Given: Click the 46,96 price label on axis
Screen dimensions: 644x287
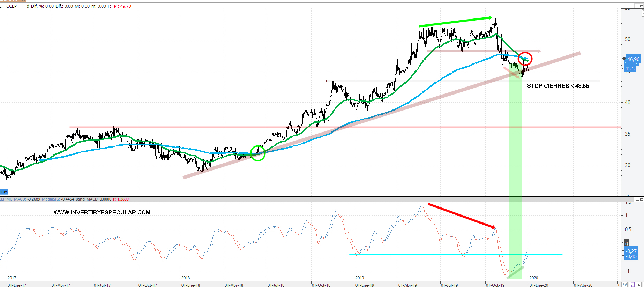Looking at the screenshot, I should pos(633,59).
